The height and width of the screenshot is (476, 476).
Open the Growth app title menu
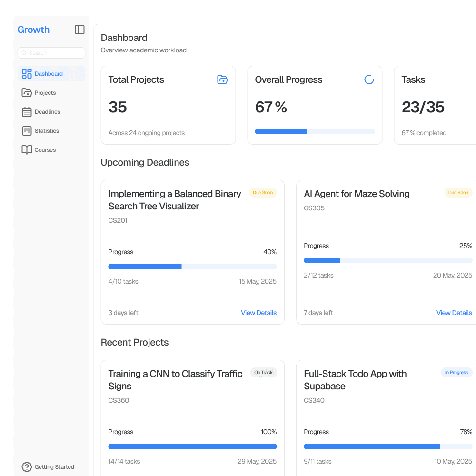coord(33,30)
